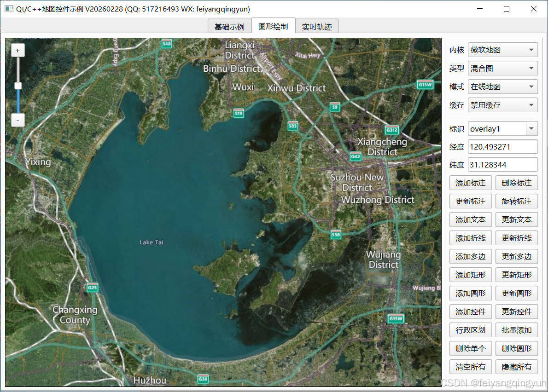Click the S19 highway shield on map
This screenshot has width=548, height=392.
239,113
